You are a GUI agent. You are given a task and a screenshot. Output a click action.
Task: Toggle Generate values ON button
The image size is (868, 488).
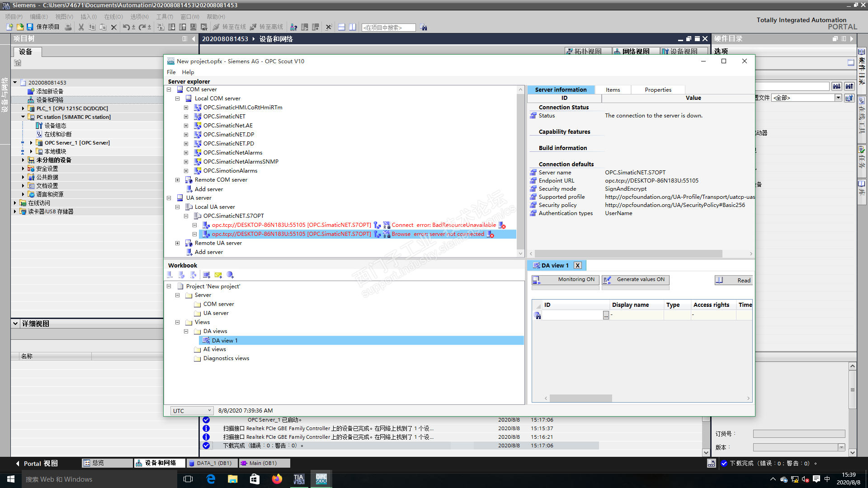coord(635,280)
